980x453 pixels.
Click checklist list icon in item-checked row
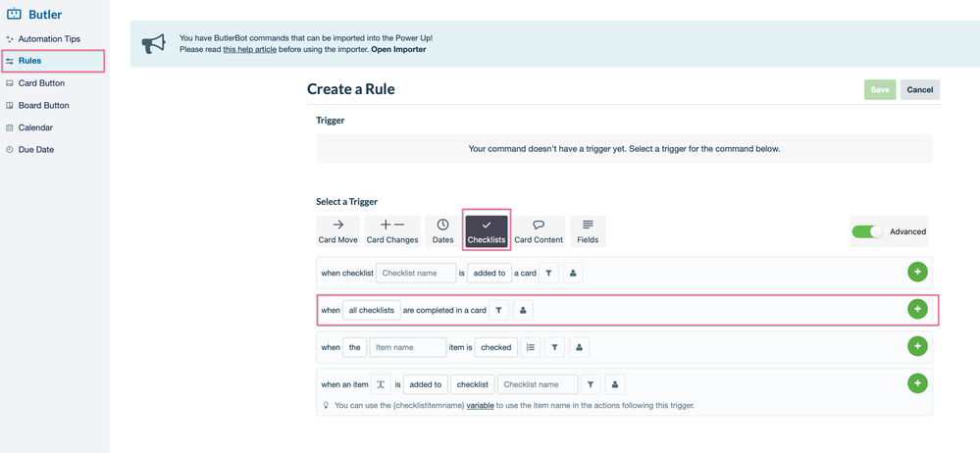pyautogui.click(x=531, y=347)
